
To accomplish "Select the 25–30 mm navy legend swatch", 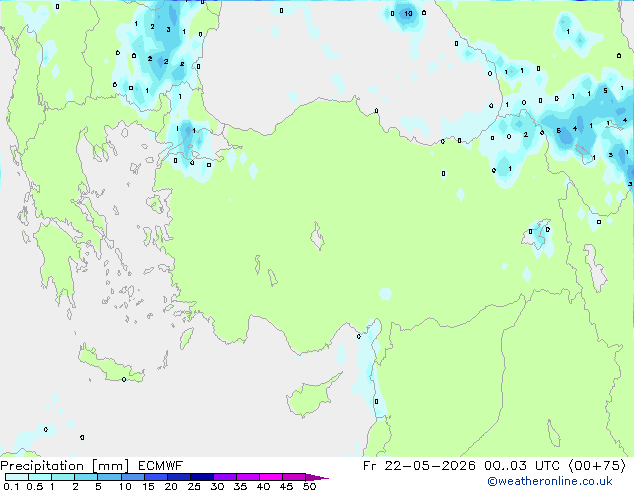I will (201, 477).
